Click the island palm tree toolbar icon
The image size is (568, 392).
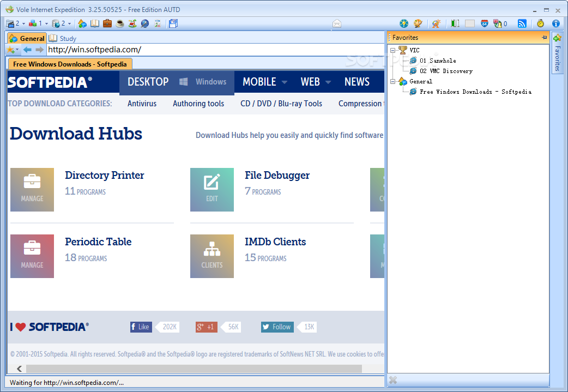(x=132, y=23)
